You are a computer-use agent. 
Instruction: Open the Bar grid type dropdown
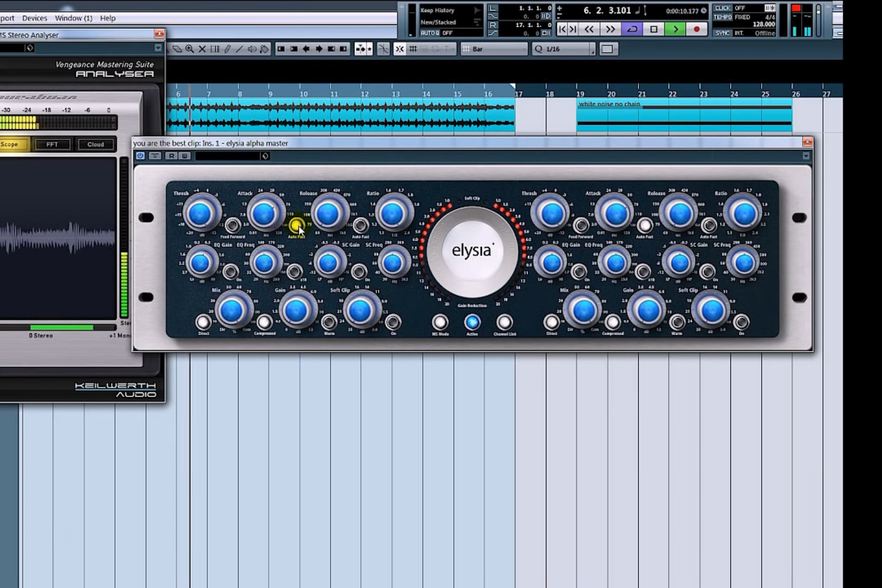[494, 49]
